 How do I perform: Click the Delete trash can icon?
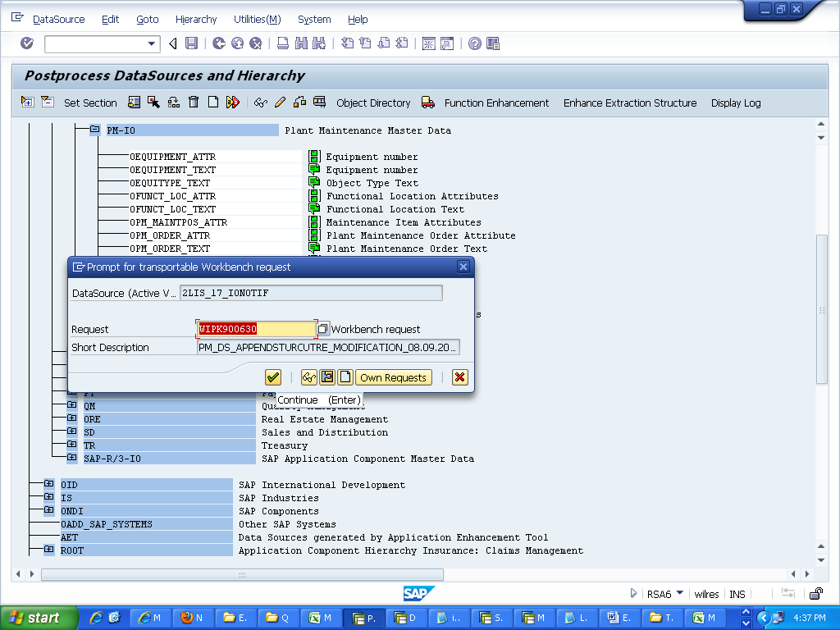pyautogui.click(x=194, y=102)
